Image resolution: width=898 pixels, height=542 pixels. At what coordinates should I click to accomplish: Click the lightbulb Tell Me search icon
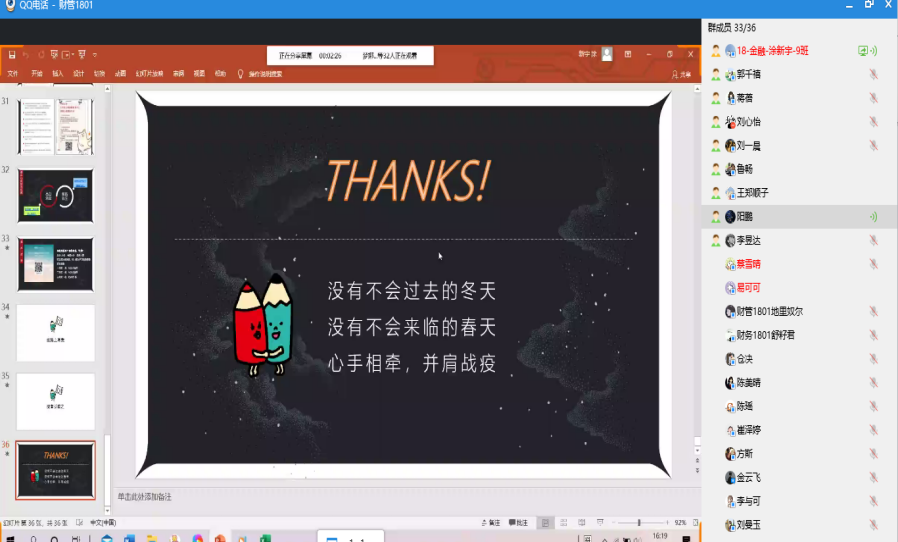tap(240, 73)
